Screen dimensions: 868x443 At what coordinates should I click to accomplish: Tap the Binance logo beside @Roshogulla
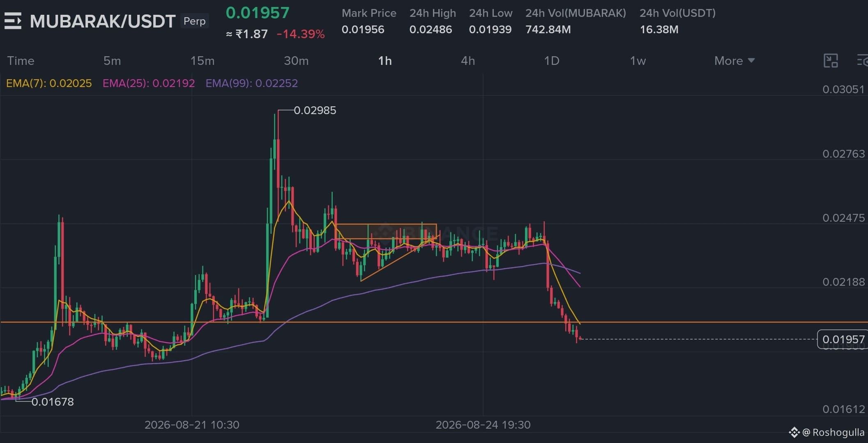point(794,432)
